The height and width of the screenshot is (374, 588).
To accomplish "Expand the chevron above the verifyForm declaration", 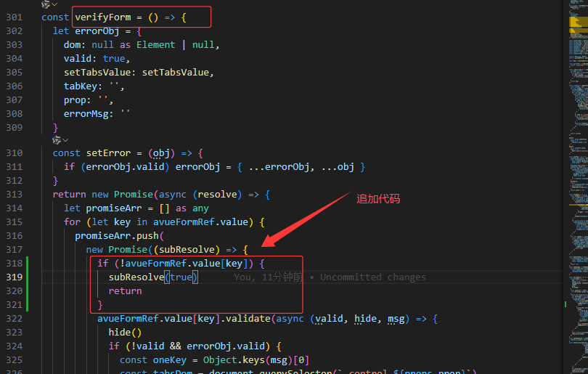I will coord(54,4).
